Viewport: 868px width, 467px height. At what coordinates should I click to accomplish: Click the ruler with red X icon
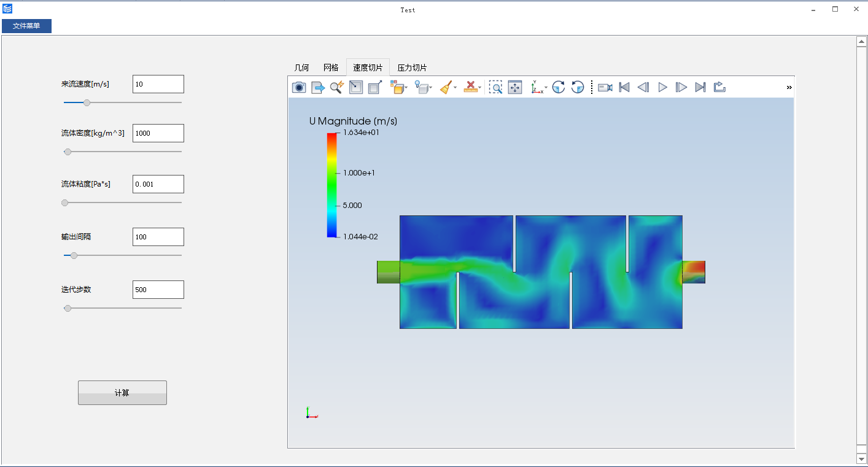click(470, 87)
